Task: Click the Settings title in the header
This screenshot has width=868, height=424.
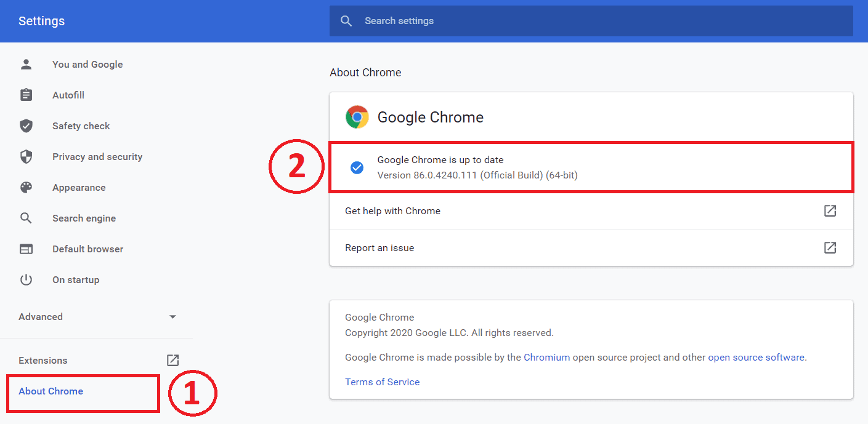Action: [41, 21]
